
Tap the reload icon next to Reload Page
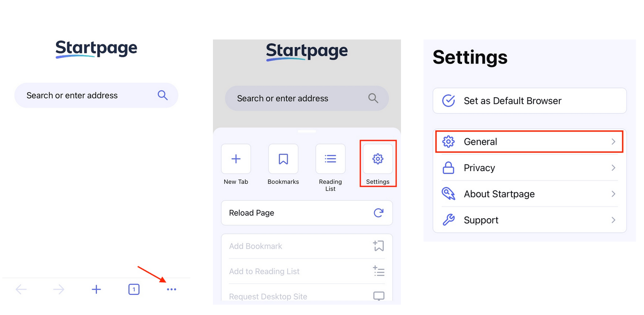click(378, 213)
